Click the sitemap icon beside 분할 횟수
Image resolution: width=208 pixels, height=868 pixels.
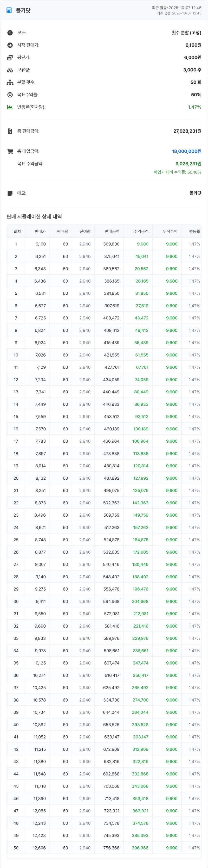pos(10,83)
